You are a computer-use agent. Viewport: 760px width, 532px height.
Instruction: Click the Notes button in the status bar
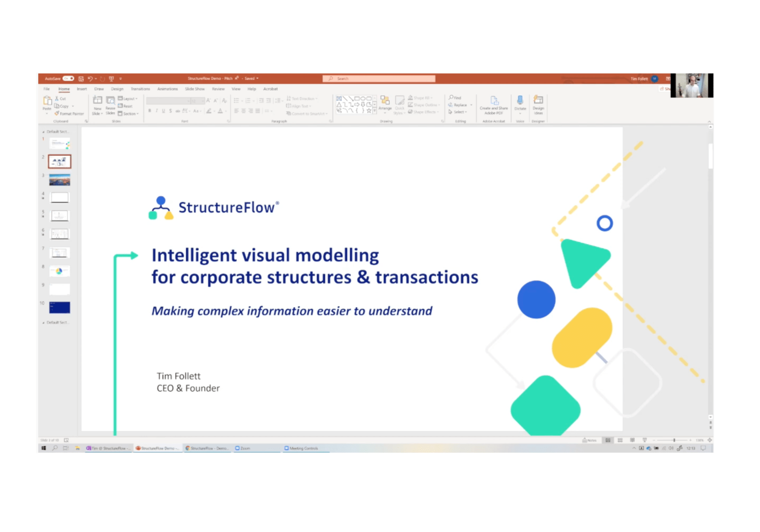[x=591, y=440]
